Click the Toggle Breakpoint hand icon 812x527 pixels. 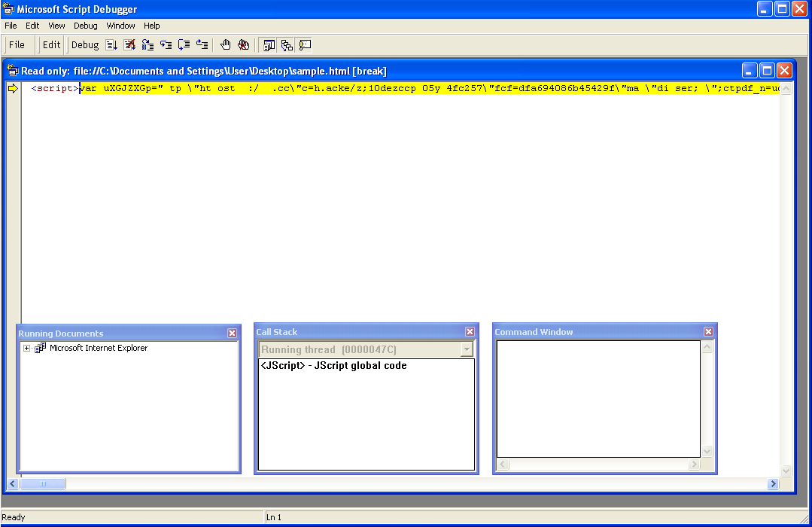[x=225, y=45]
